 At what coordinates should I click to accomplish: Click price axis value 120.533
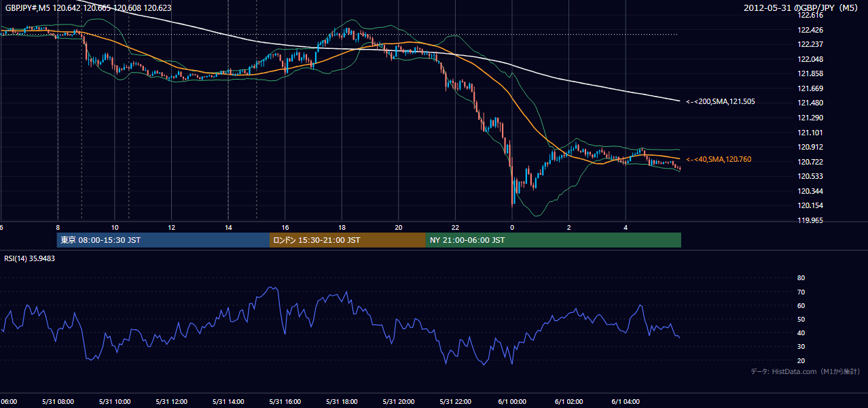coord(810,176)
